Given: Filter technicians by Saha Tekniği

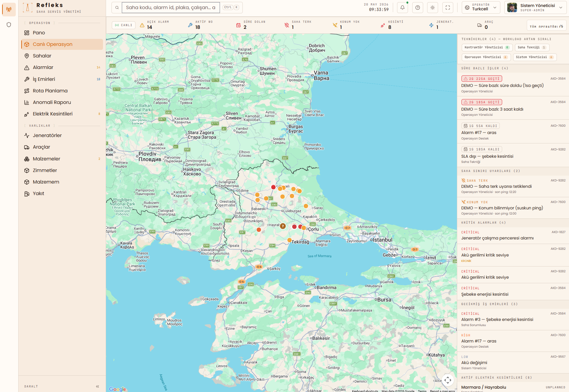Looking at the screenshot, I should (x=532, y=47).
